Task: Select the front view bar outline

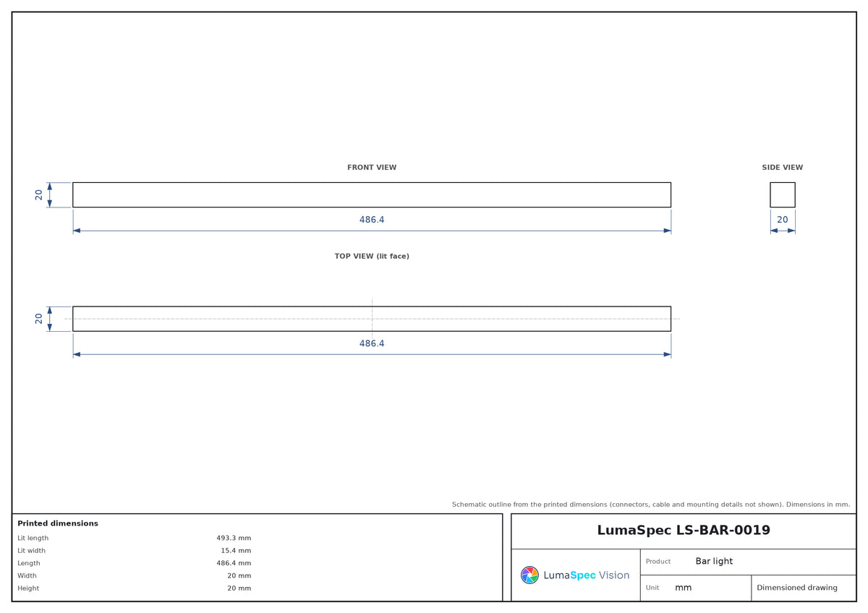Action: click(x=372, y=195)
